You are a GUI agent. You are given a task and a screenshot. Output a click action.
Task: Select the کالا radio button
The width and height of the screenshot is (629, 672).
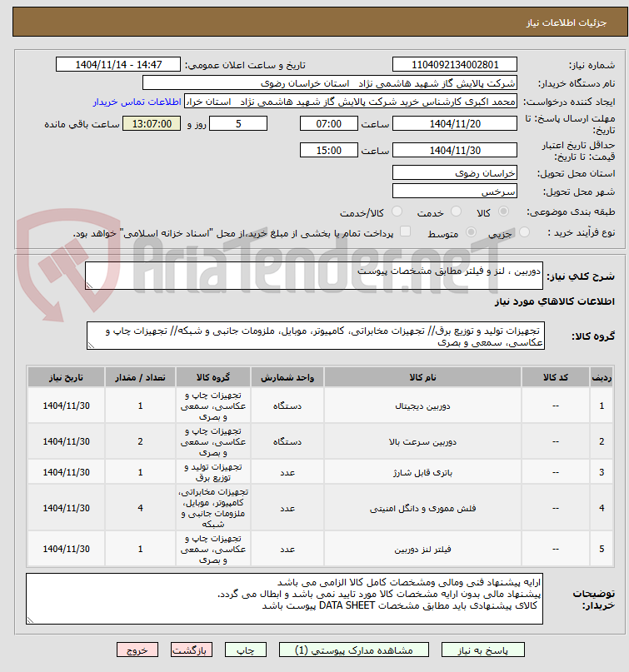click(503, 212)
